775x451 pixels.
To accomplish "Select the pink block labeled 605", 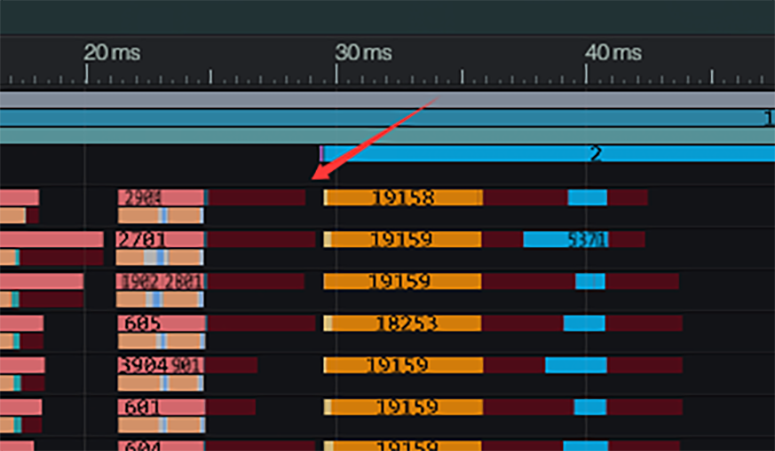I will 160,323.
